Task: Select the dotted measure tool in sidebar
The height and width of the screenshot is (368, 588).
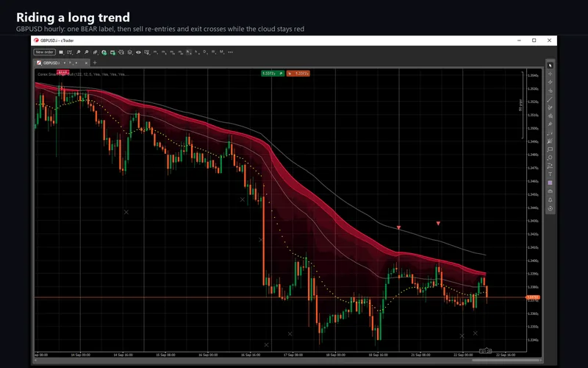Action: click(x=550, y=133)
